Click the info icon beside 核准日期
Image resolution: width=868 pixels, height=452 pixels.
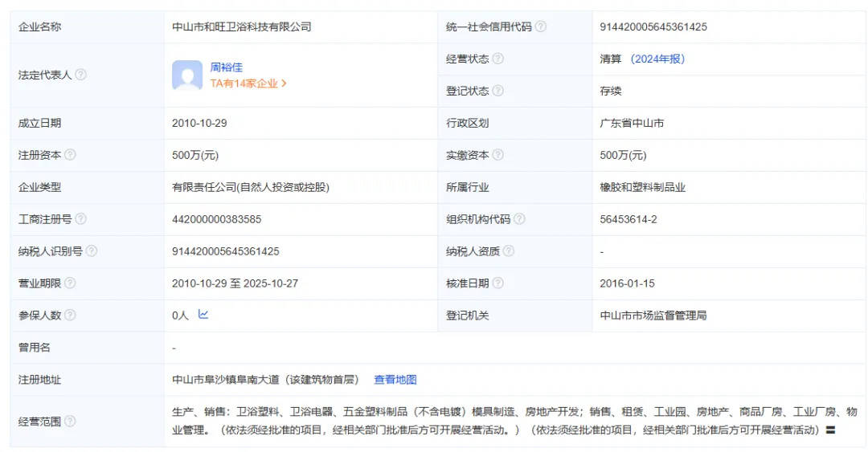[498, 283]
